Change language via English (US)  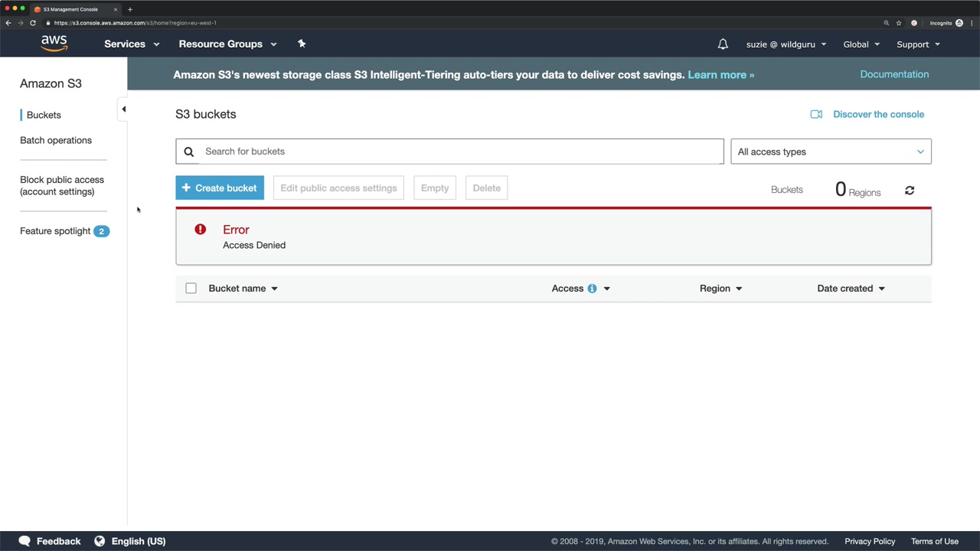(x=139, y=541)
